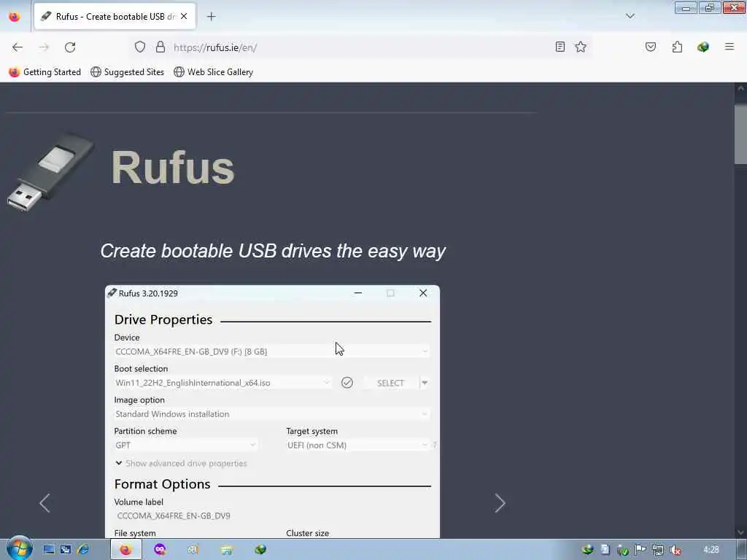Image resolution: width=747 pixels, height=560 pixels.
Task: Open the Boot selection dropdown
Action: (222, 383)
